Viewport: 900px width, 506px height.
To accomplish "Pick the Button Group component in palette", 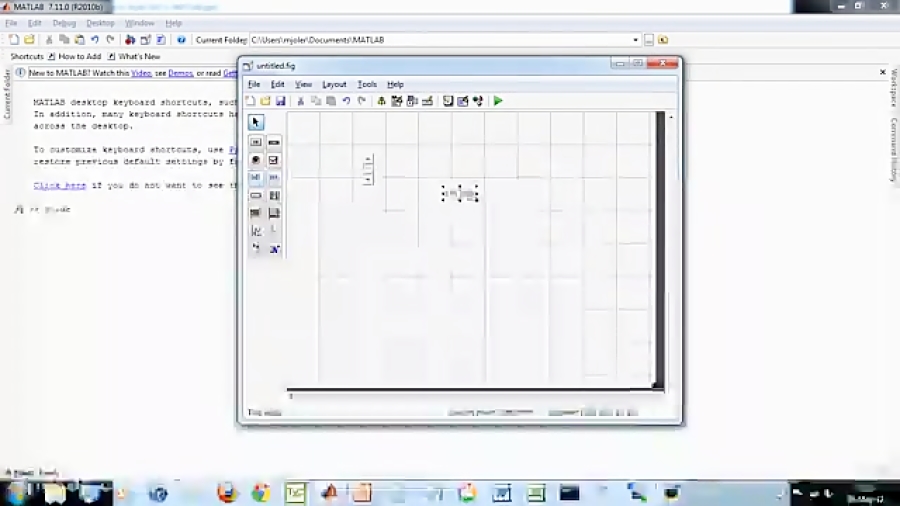I will coord(256,248).
